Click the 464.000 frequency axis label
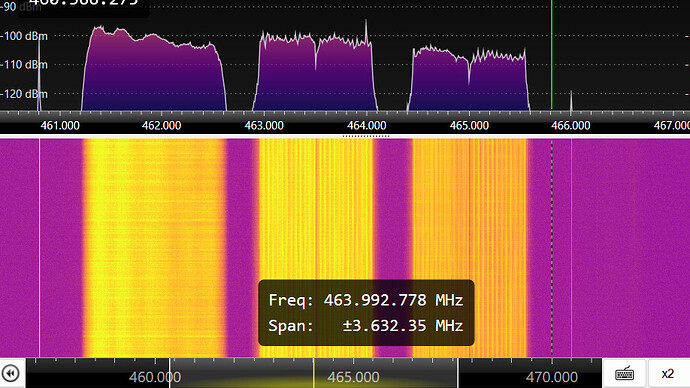This screenshot has height=388, width=690. pos(367,125)
